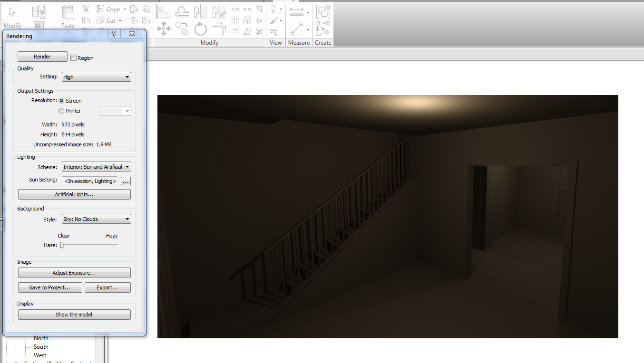Select the Align tool
This screenshot has height=363, width=644.
pyautogui.click(x=163, y=11)
